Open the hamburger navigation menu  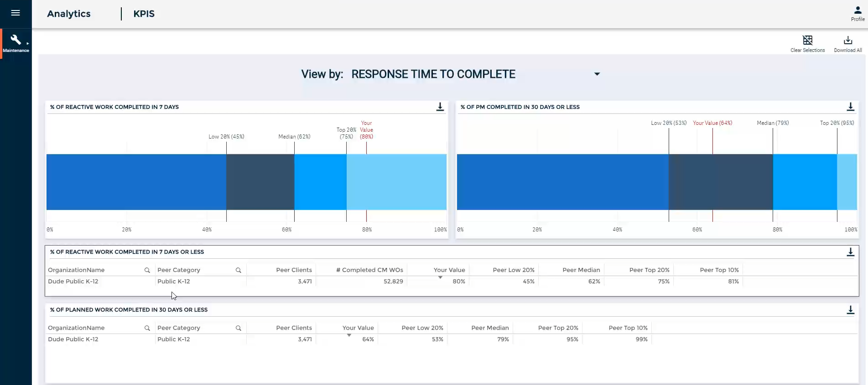(x=16, y=13)
